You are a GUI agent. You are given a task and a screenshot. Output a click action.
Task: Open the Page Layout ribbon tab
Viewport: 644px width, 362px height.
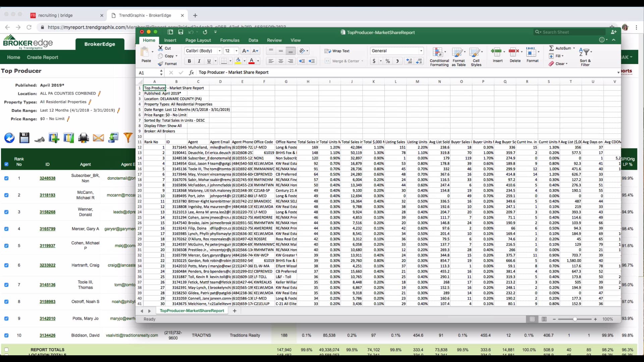click(198, 40)
